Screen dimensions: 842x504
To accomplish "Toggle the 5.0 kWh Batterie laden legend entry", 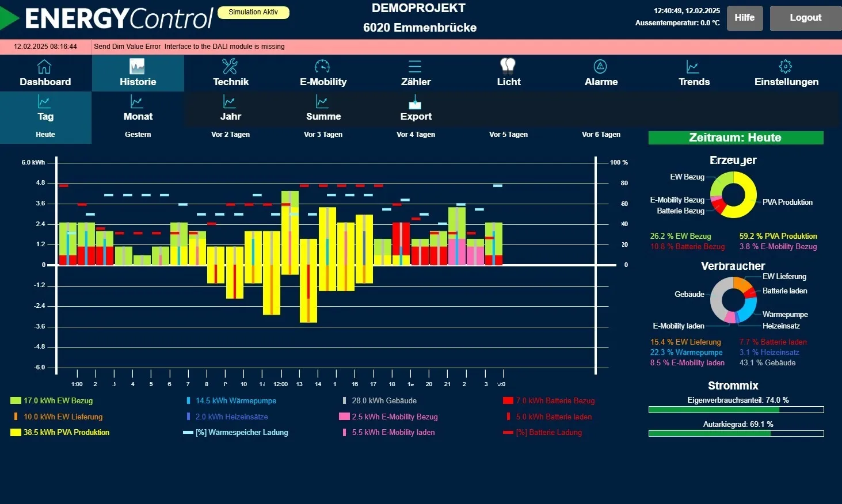I will tap(549, 417).
